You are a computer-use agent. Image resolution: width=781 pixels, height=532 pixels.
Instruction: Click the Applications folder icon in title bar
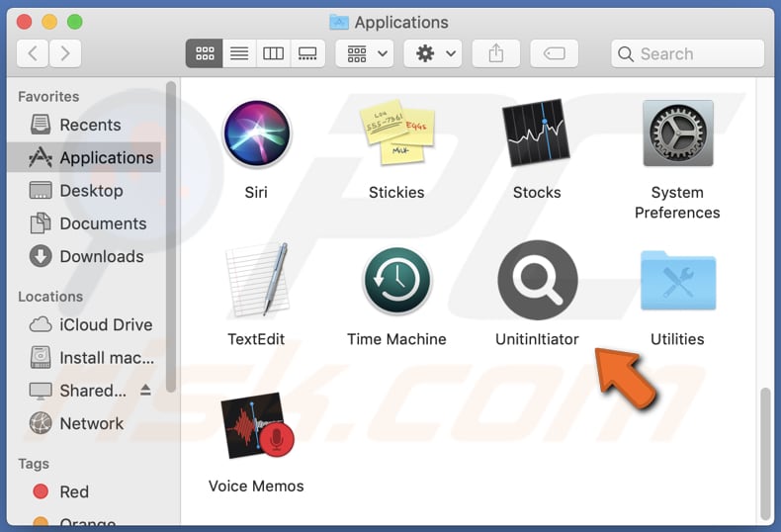click(339, 22)
